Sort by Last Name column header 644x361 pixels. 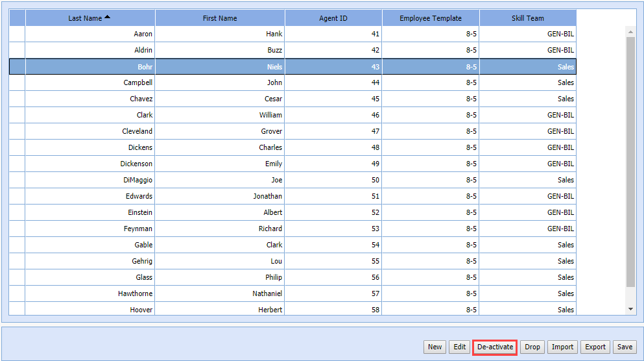(89, 18)
